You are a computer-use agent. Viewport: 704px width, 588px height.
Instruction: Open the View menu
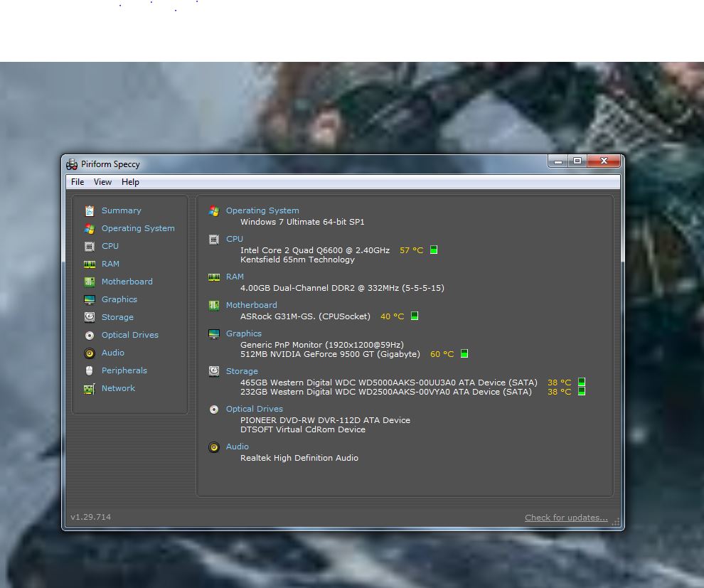click(102, 182)
